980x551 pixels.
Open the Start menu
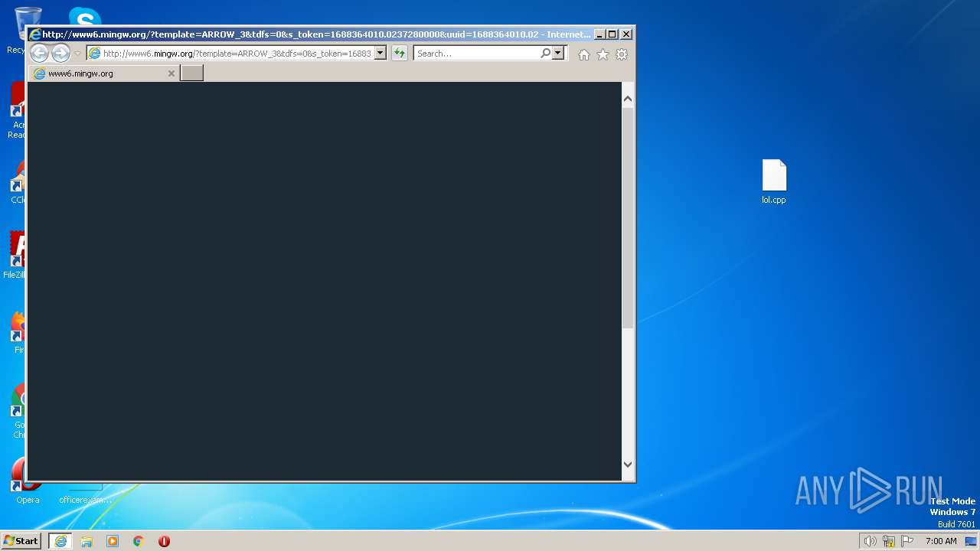pos(21,541)
